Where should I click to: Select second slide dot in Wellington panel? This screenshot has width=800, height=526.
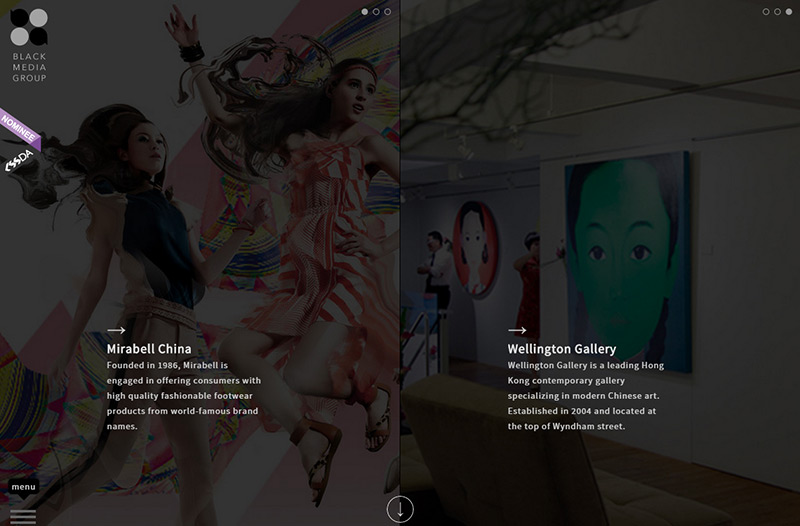tap(777, 12)
